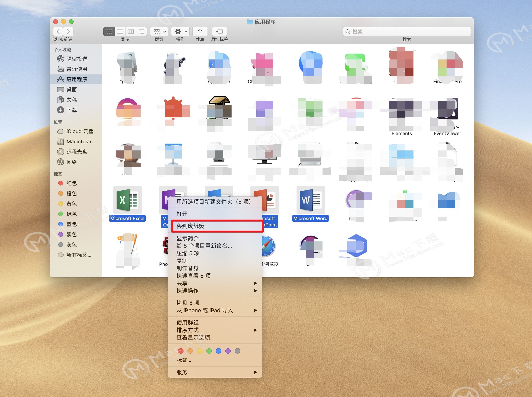Open 所有标签 in sidebar

(76, 255)
